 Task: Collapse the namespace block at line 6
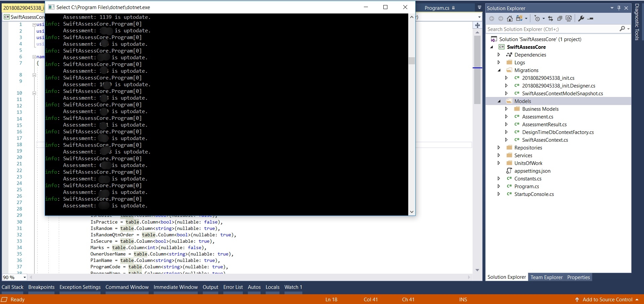[x=34, y=57]
